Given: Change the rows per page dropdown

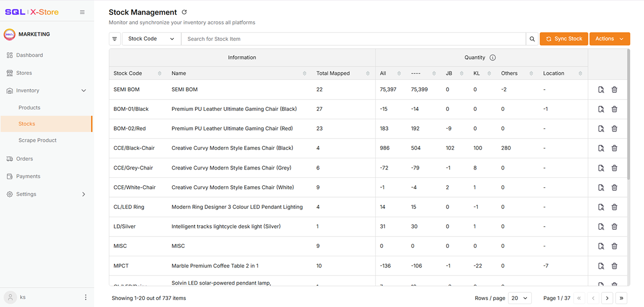Looking at the screenshot, I should coord(519,298).
